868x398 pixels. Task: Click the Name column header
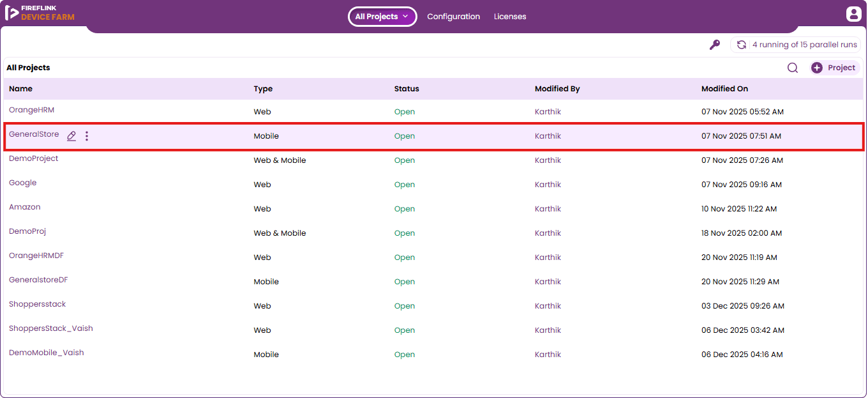point(20,89)
